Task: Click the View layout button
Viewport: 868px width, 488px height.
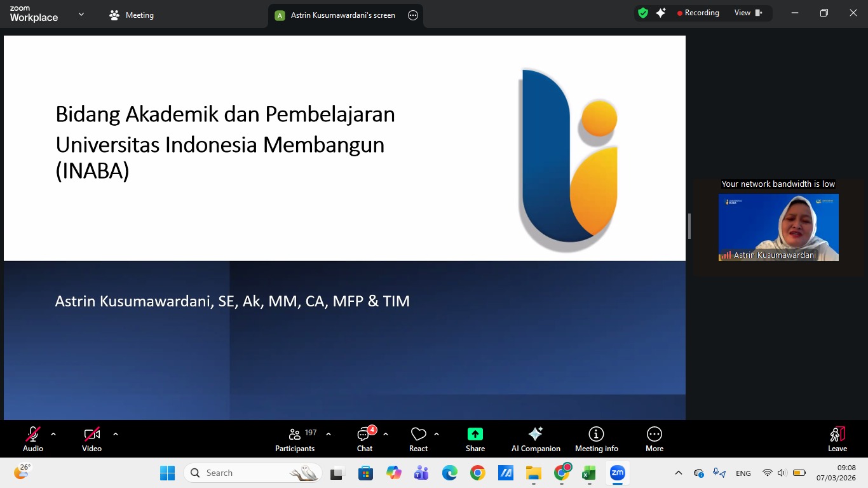Action: [748, 13]
